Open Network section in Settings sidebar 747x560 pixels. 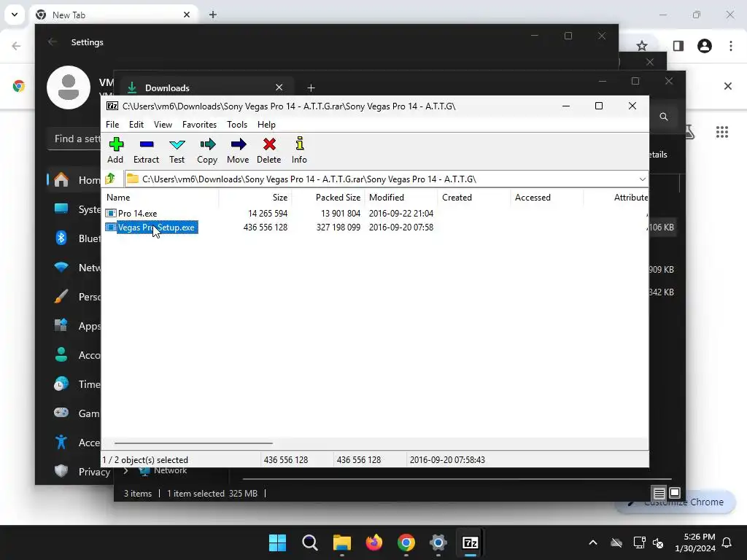(x=76, y=268)
